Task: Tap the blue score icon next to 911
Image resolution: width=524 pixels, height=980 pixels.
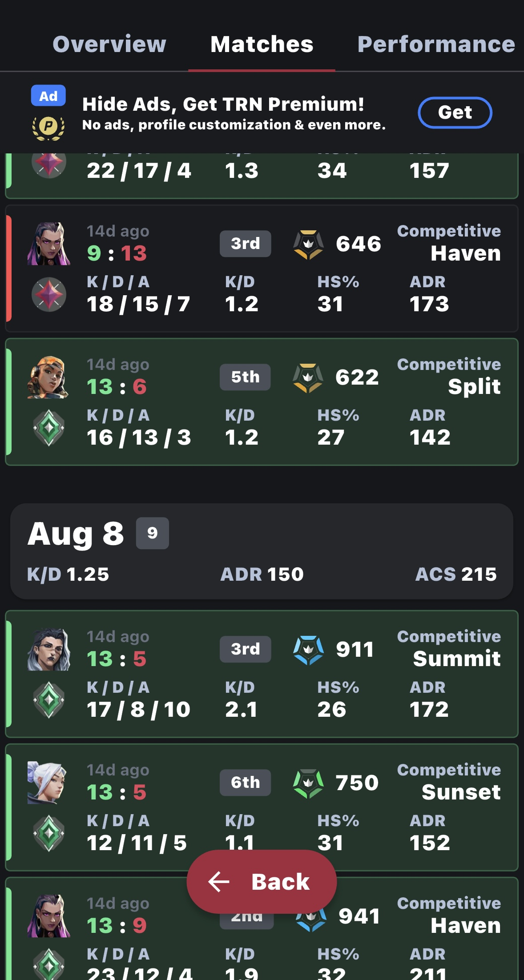Action: point(308,650)
